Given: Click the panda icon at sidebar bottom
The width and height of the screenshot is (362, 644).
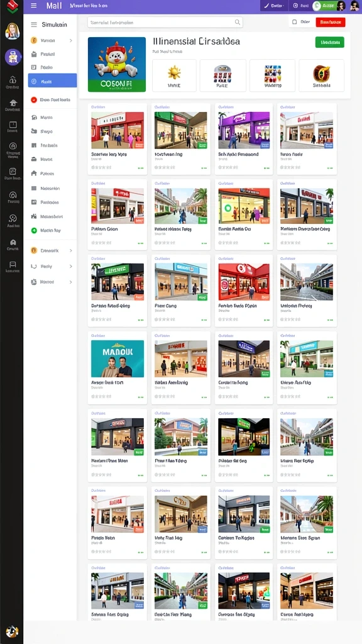Looking at the screenshot, I should [x=12, y=631].
